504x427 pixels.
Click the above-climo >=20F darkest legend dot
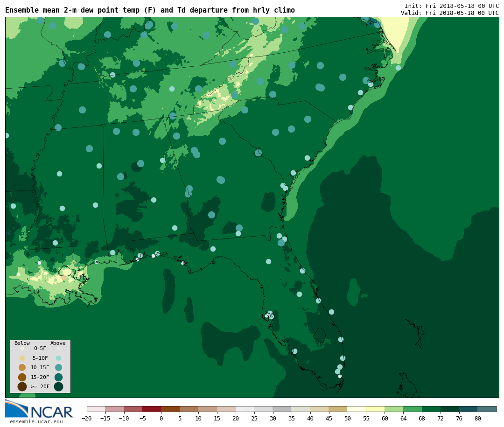tap(58, 386)
